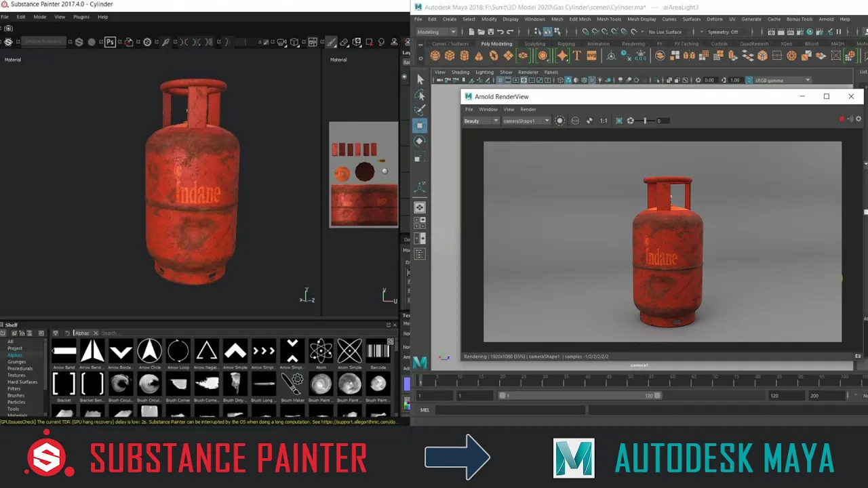Viewport: 868px width, 488px height.
Task: Click the polygon Type text tool icon
Action: pyautogui.click(x=577, y=56)
